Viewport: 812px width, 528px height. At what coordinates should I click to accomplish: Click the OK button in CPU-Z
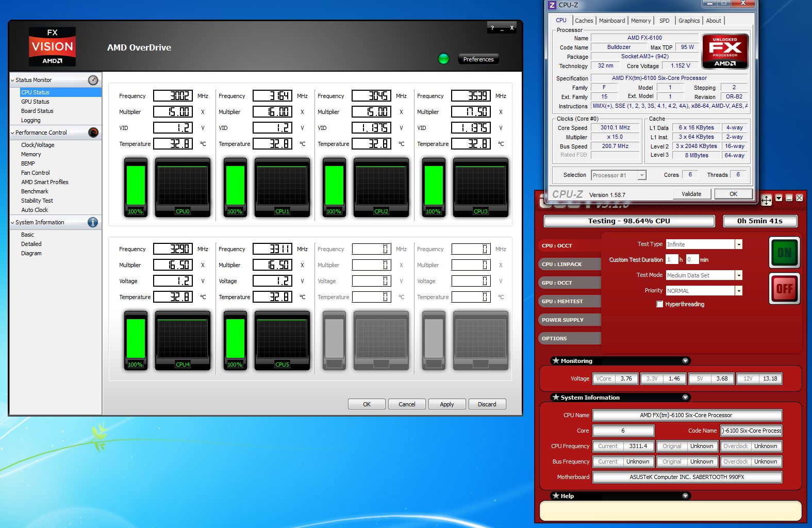733,194
